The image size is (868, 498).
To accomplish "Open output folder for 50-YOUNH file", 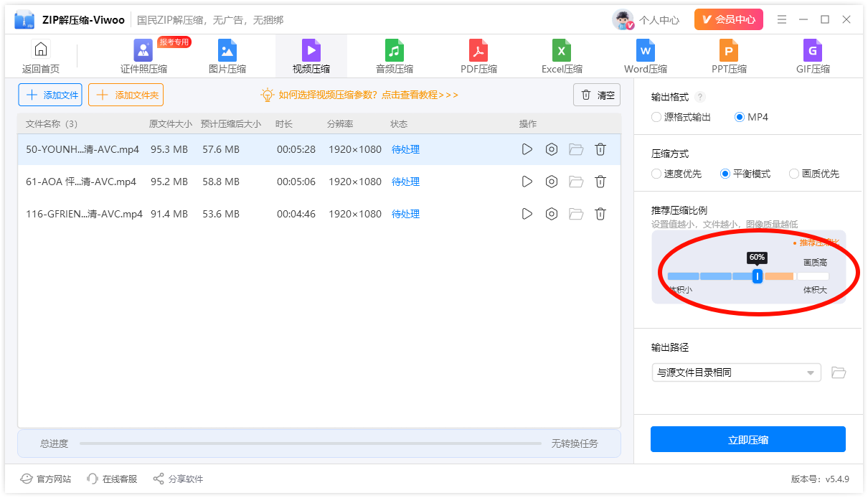I will pyautogui.click(x=576, y=149).
